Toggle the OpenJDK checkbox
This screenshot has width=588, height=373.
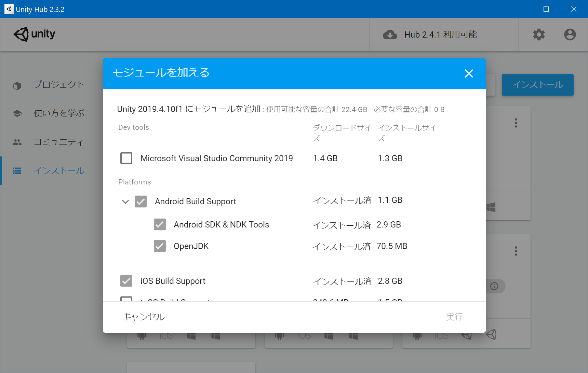[160, 246]
